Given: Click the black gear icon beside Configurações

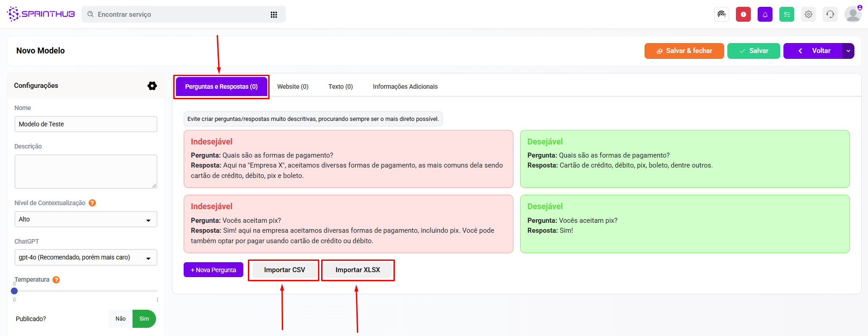Looking at the screenshot, I should [x=152, y=86].
